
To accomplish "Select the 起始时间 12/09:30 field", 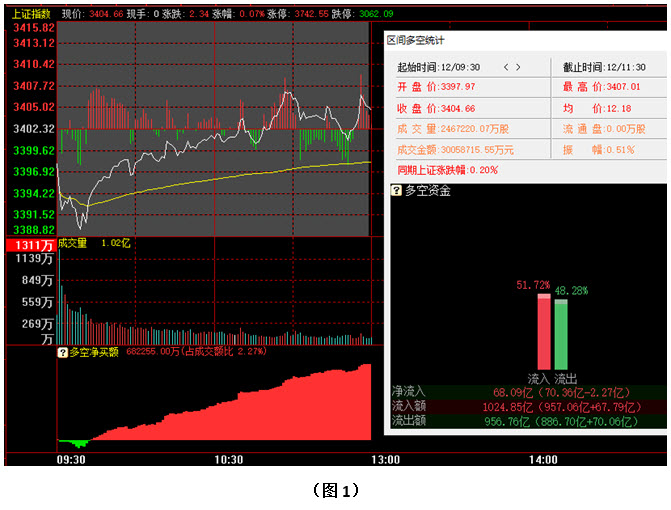I will (439, 67).
